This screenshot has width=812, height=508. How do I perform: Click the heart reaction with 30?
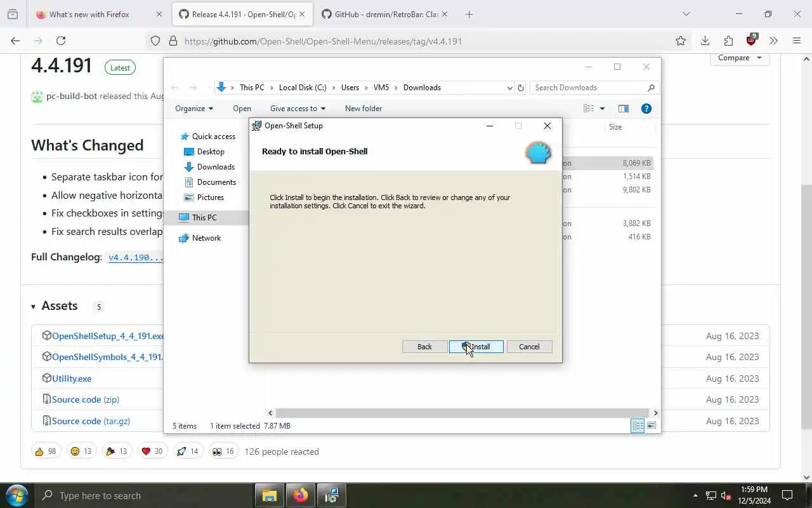[x=152, y=451]
